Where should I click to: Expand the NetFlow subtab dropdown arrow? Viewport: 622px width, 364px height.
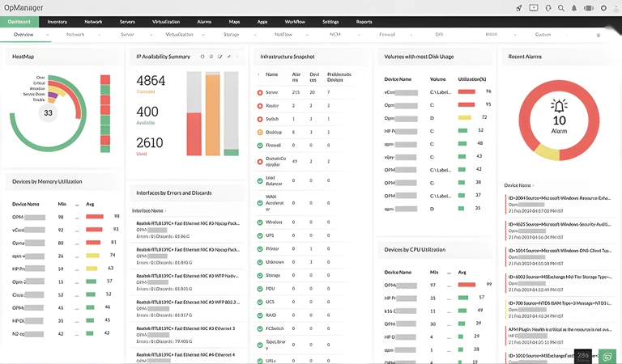(307, 35)
